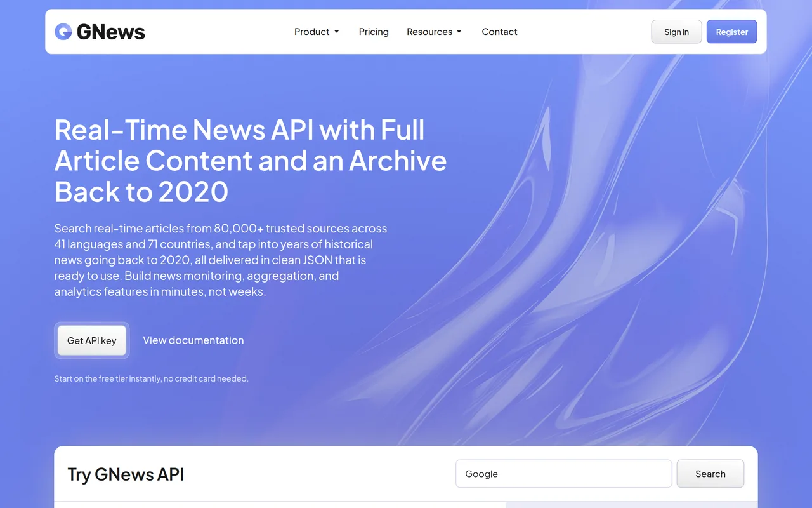Focus the search field containing Google

(563, 474)
